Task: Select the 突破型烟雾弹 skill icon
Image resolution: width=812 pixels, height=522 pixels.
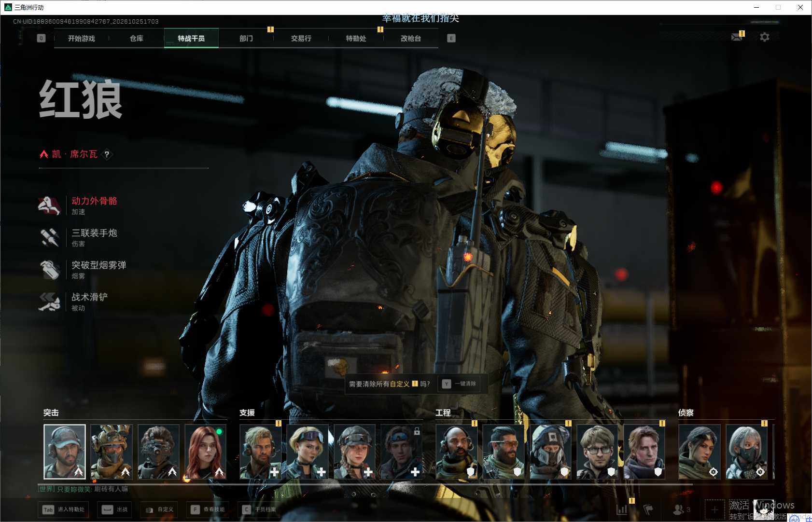Action: tap(49, 270)
